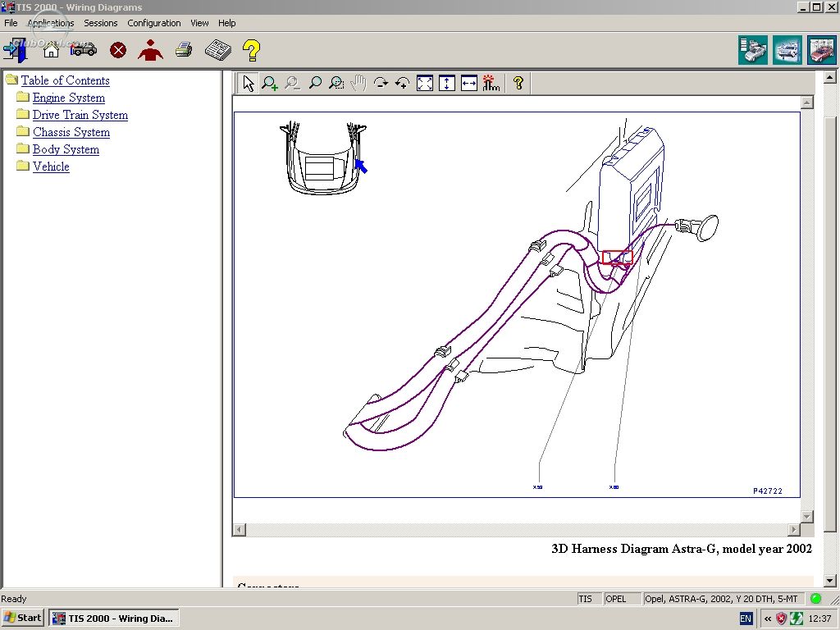Open the Sessions menu

click(x=101, y=23)
